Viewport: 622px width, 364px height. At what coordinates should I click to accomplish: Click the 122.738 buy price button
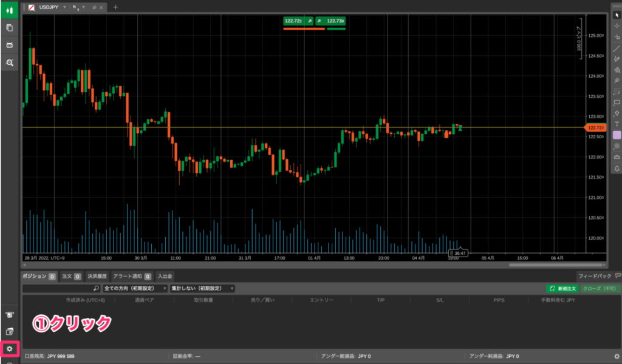330,21
